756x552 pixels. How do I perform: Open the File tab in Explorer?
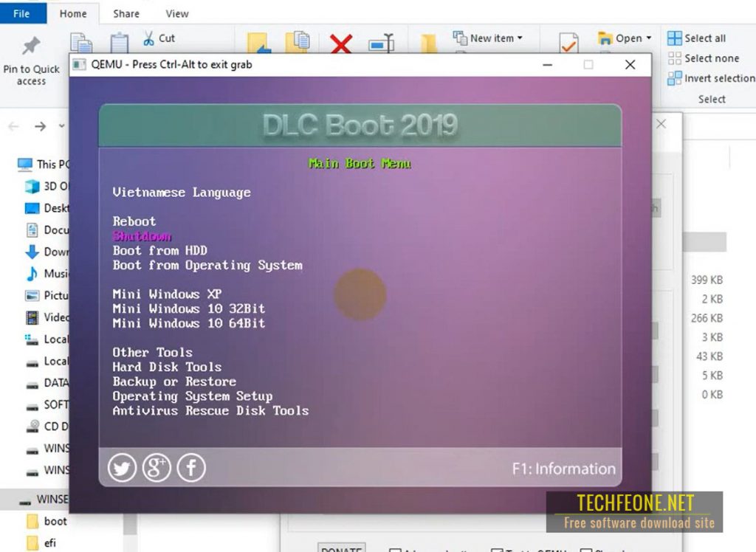click(21, 13)
